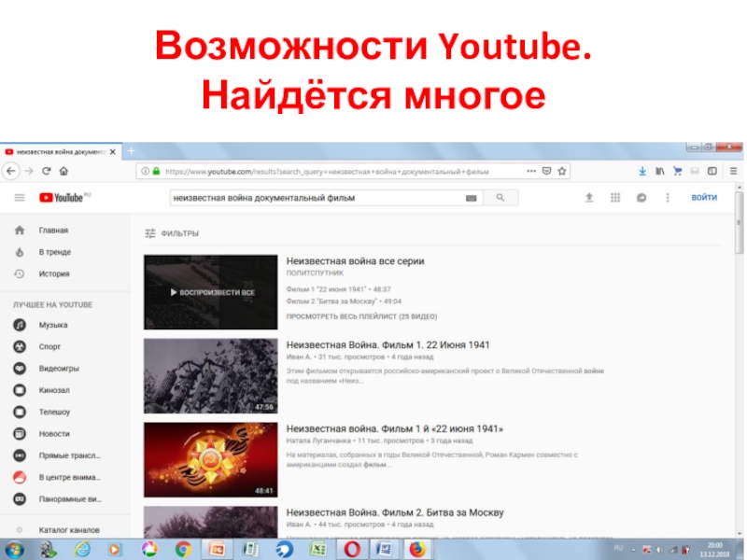Open the on-screen keyboard icon in search box
747x560 pixels.
click(472, 198)
